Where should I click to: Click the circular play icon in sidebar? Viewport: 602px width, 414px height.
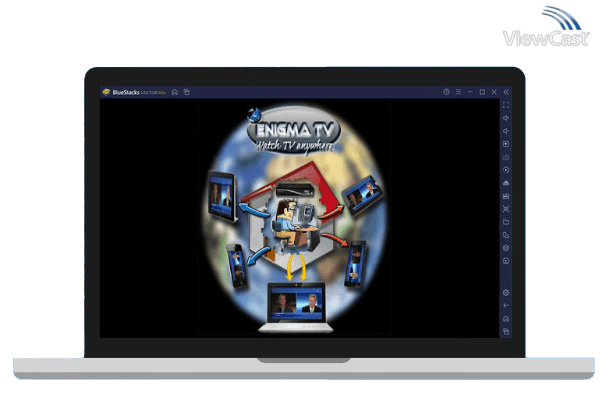point(506,170)
